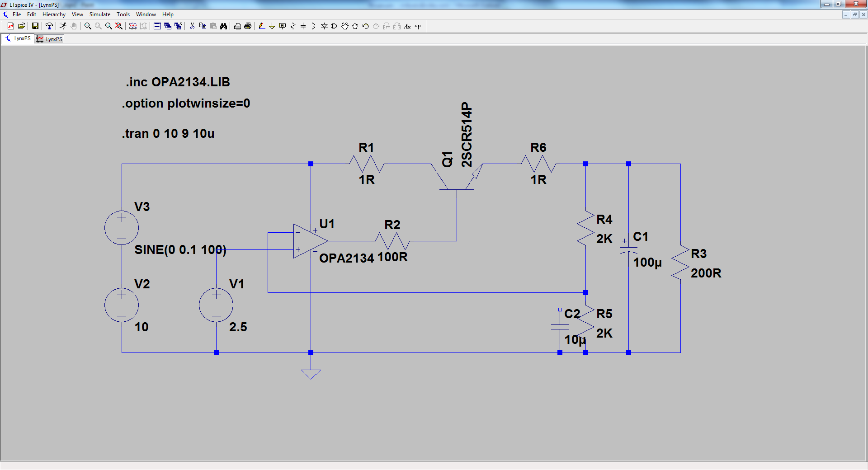This screenshot has width=868, height=470.
Task: Open the Simulate menu
Action: point(99,14)
